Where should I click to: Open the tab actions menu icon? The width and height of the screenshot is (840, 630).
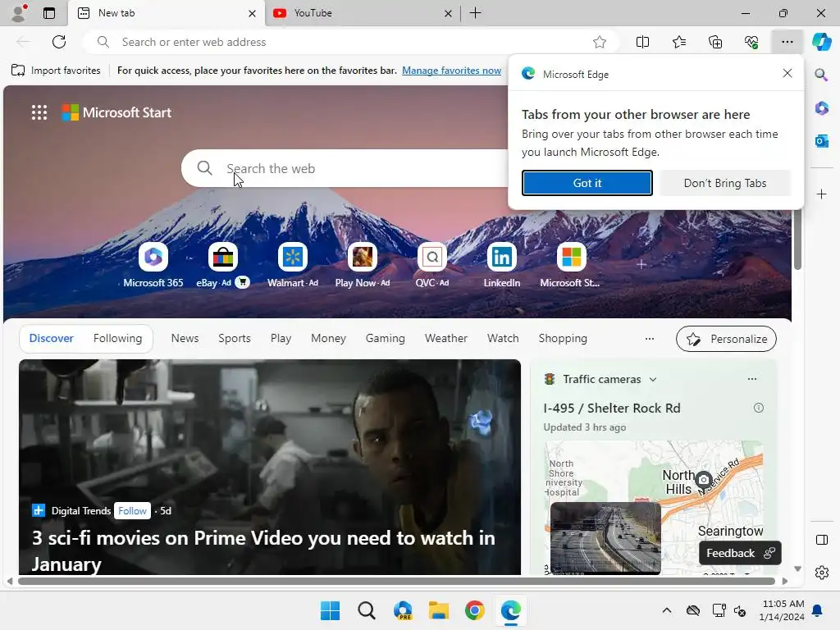pos(48,13)
